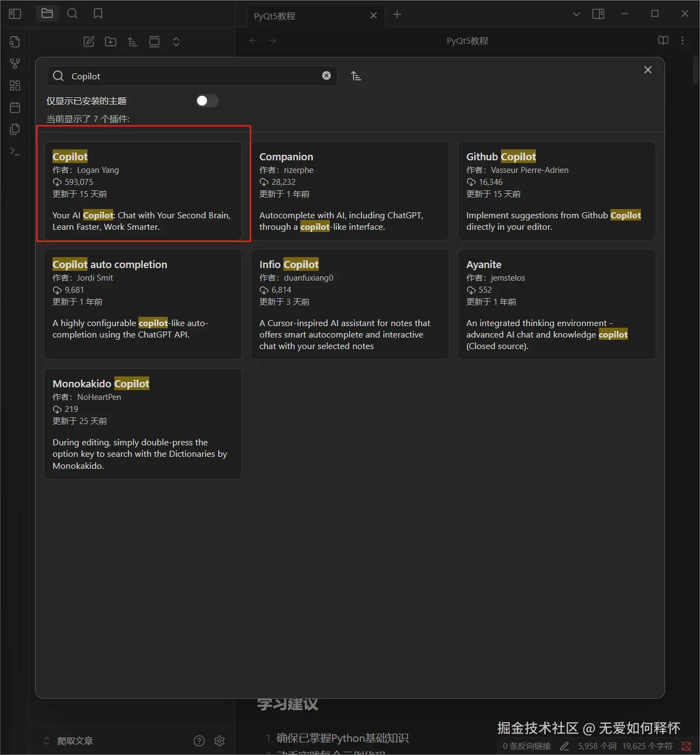Click 5,958 个词 word count
Screen dimensions: 700x755
click(597, 746)
